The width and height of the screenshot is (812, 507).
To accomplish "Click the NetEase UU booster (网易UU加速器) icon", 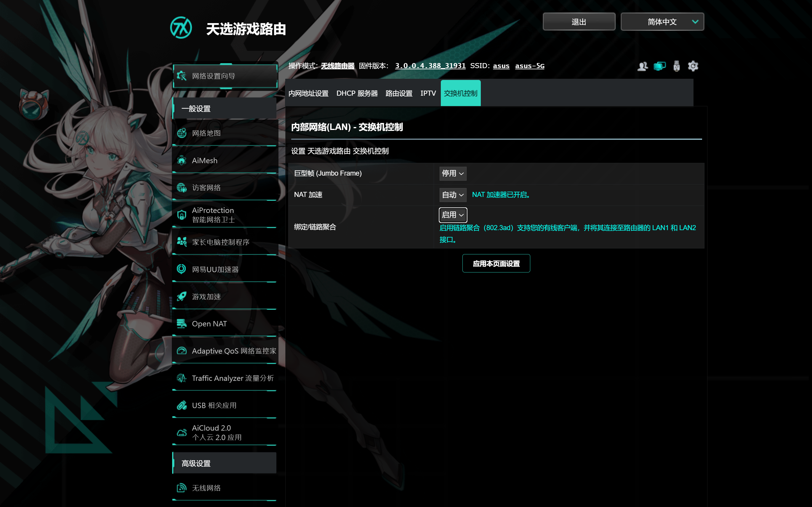I will click(182, 269).
